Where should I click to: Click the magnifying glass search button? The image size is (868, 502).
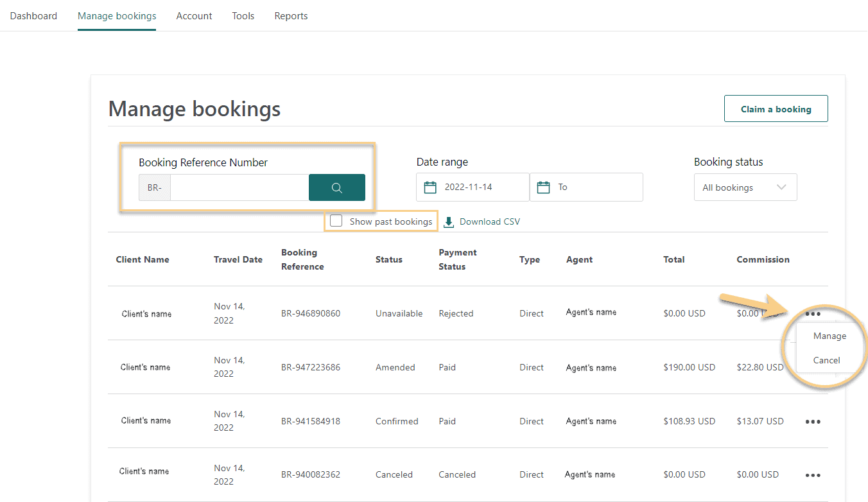(x=337, y=187)
